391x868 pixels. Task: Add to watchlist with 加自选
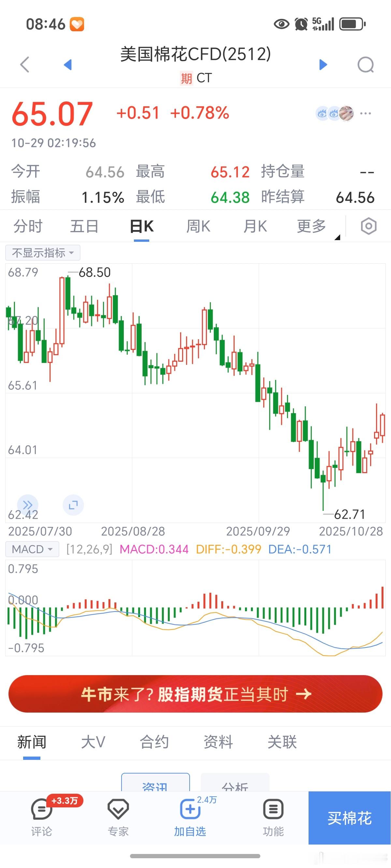[190, 818]
